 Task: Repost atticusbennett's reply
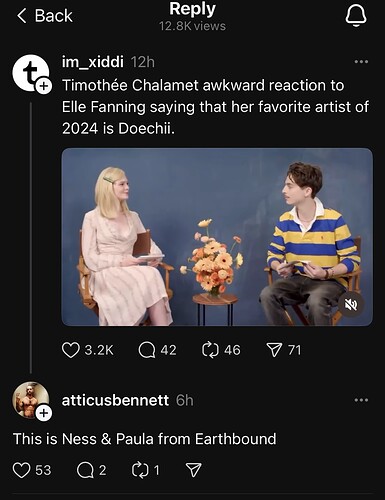point(141,470)
